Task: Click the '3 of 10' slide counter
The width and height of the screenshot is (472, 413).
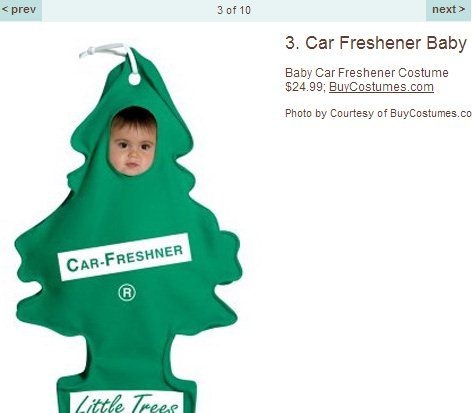Action: tap(234, 10)
